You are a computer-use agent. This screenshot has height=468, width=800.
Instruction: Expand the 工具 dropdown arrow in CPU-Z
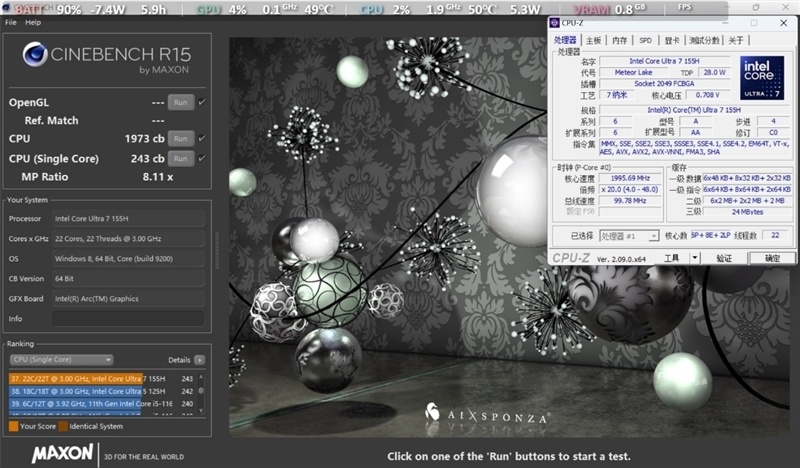pos(692,258)
